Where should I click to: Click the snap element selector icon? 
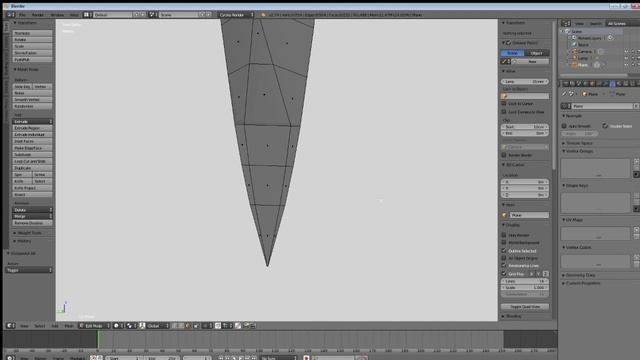(227, 326)
